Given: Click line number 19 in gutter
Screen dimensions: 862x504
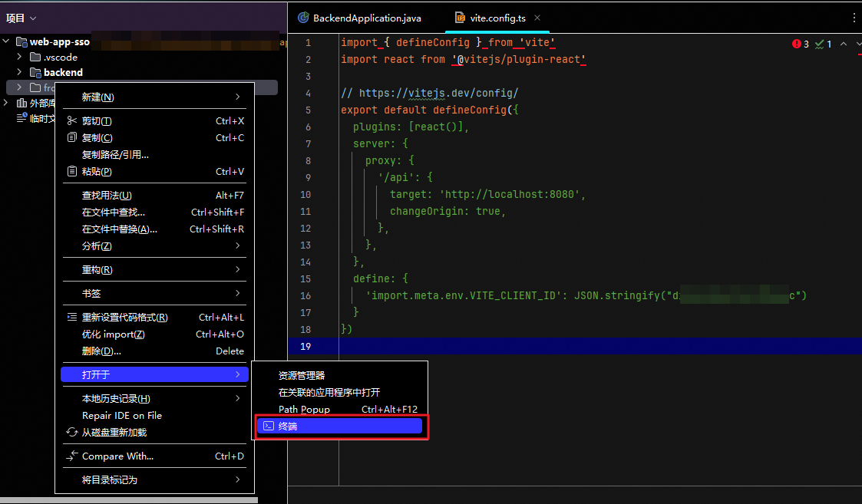Looking at the screenshot, I should 305,346.
